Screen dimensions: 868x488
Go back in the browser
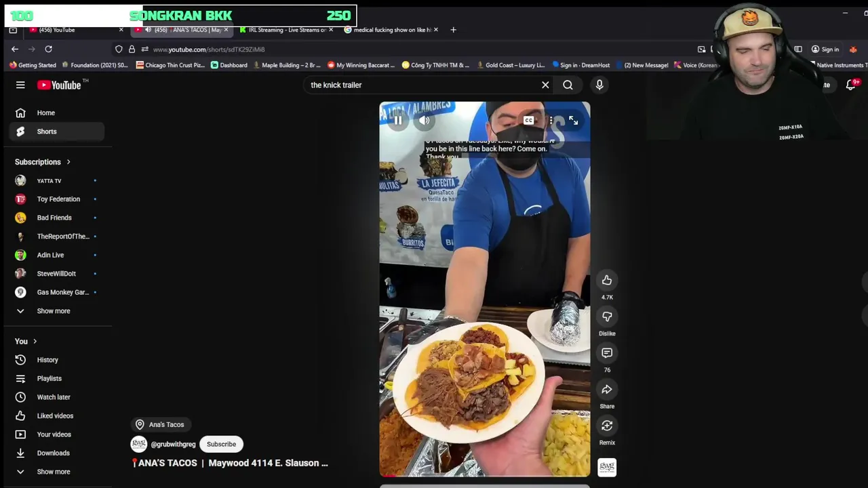click(x=15, y=49)
